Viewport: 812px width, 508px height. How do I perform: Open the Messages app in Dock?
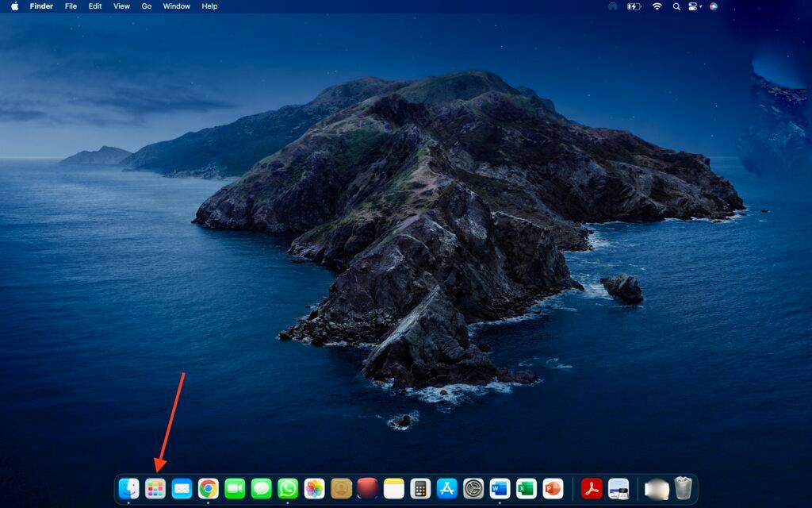click(261, 488)
